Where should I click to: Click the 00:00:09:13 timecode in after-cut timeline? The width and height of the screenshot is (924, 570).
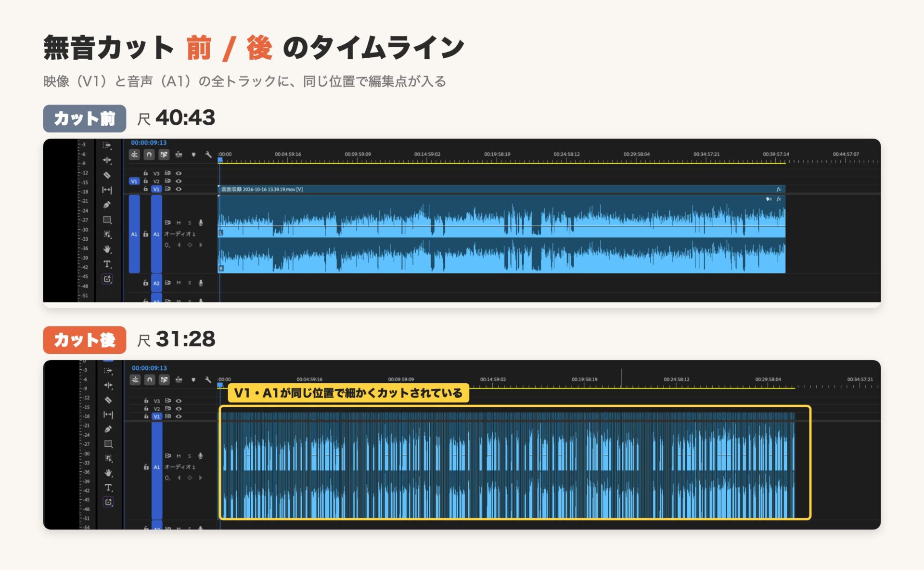(x=149, y=368)
